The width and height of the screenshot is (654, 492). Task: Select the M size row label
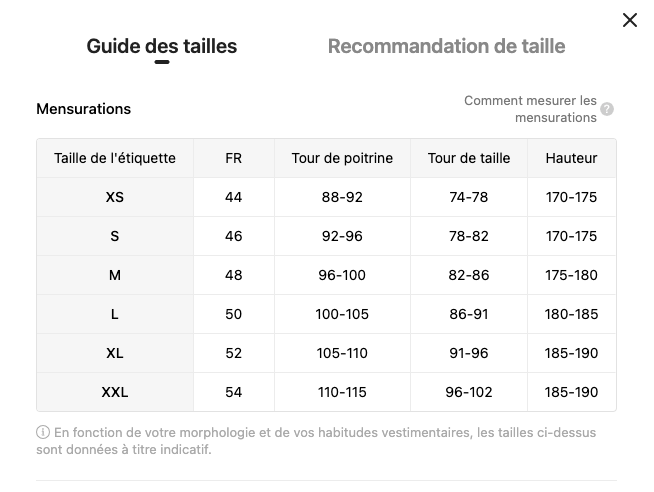tap(115, 275)
